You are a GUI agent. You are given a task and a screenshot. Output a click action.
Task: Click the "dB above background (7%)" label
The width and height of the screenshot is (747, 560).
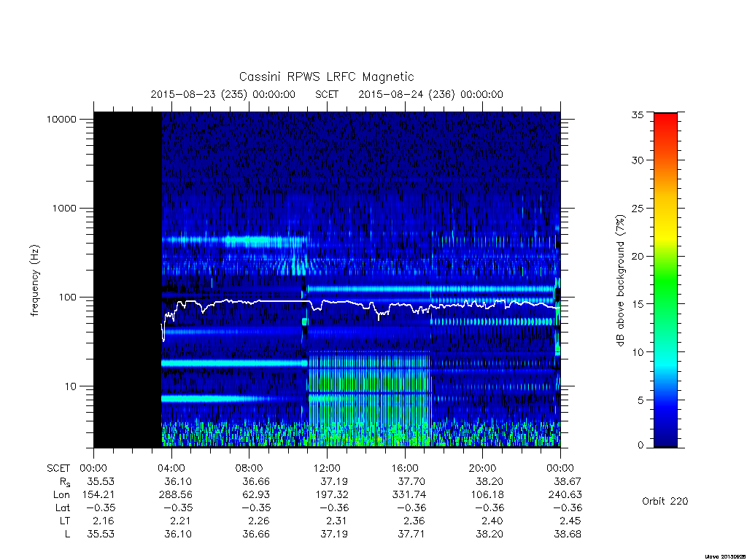620,281
